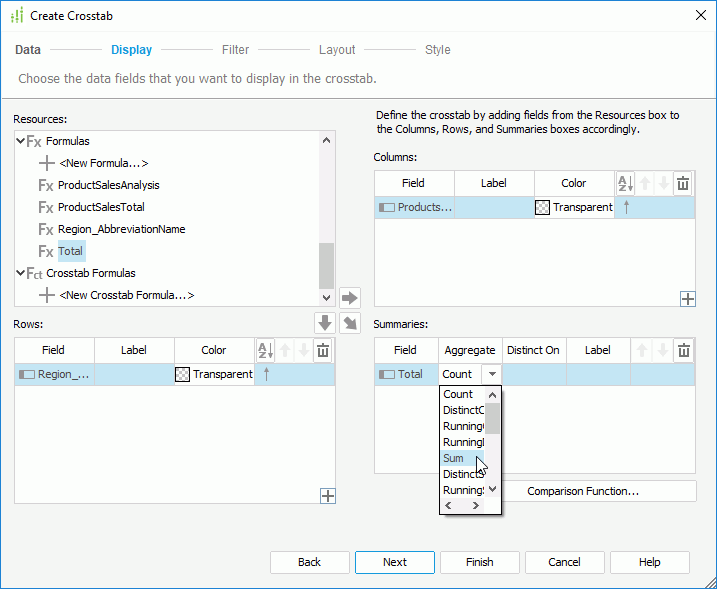Screen dimensions: 717x589
Task: Click the Label cell for Products column
Action: point(494,207)
